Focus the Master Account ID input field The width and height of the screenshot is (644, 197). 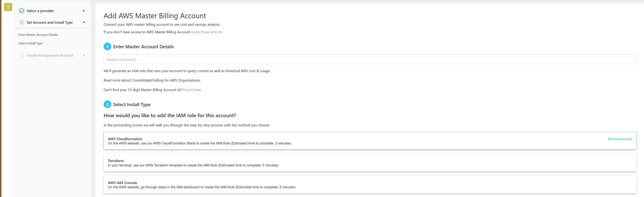pyautogui.click(x=370, y=59)
